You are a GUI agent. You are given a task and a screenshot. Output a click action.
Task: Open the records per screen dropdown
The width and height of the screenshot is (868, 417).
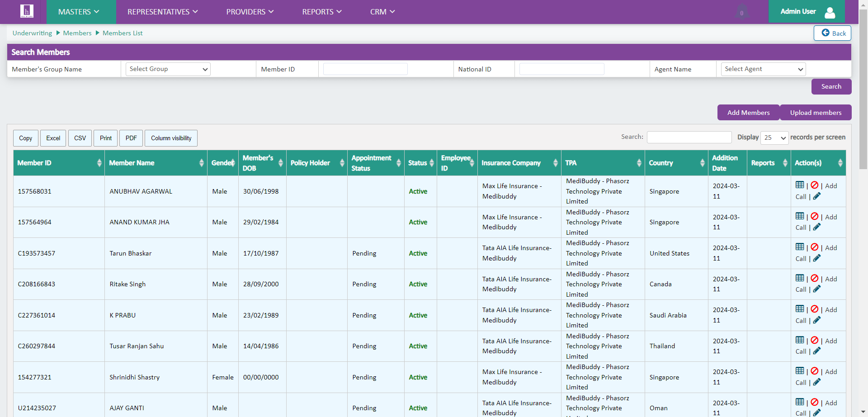click(774, 137)
